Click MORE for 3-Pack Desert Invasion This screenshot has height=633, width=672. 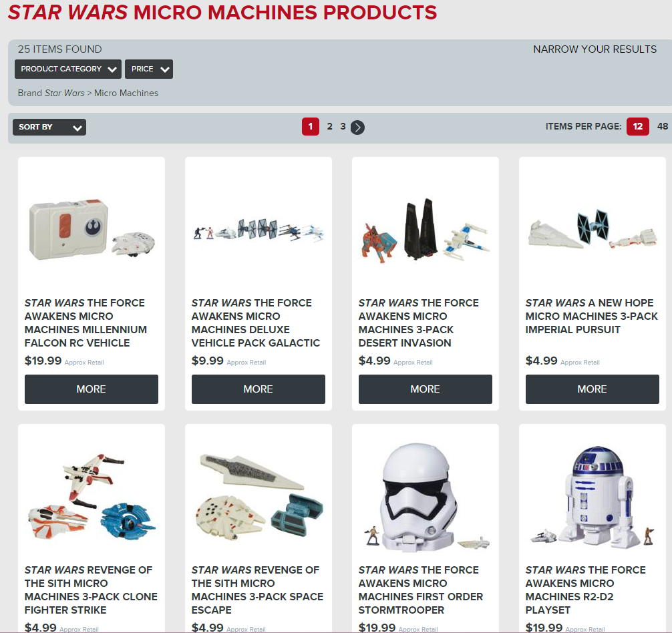[x=425, y=389]
